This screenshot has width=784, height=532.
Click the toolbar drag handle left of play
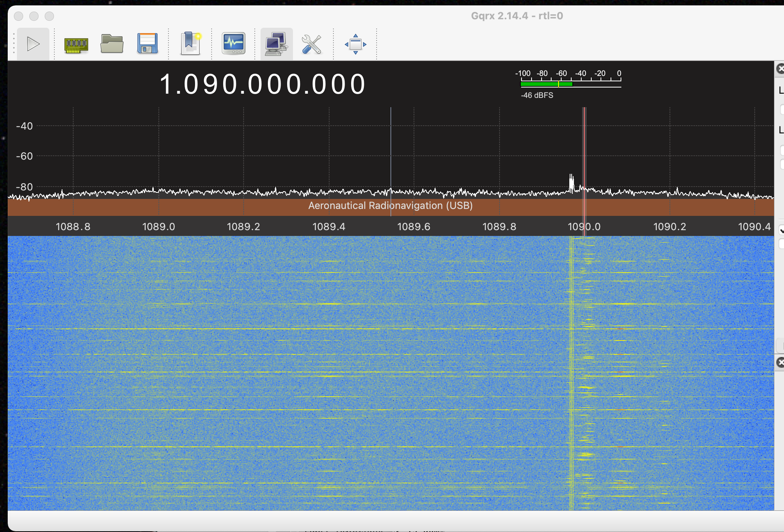coord(14,44)
